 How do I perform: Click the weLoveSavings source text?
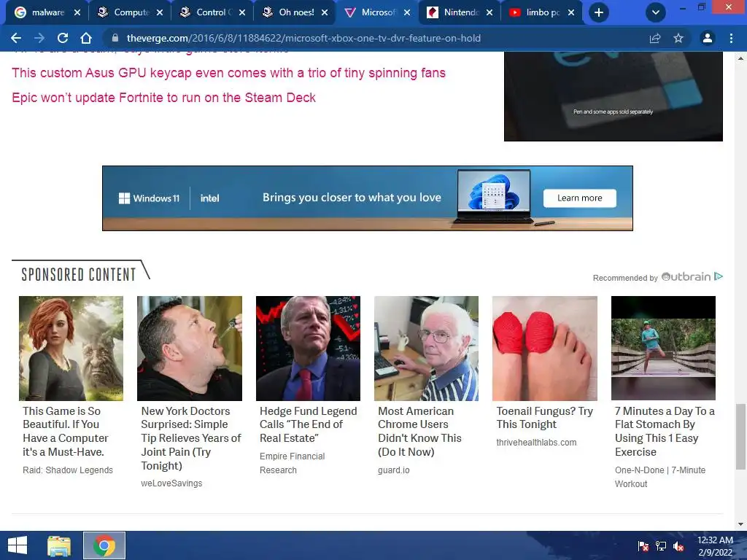pyautogui.click(x=171, y=483)
